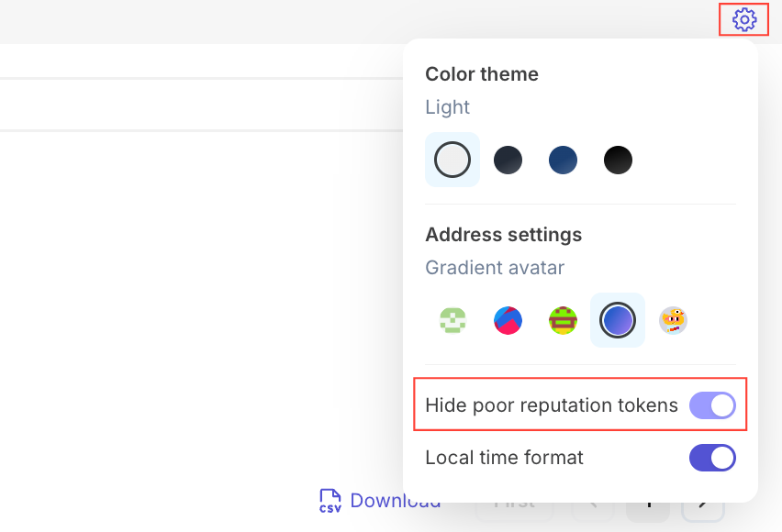782x532 pixels.
Task: Select the purple Gradient avatar option
Action: (x=618, y=320)
